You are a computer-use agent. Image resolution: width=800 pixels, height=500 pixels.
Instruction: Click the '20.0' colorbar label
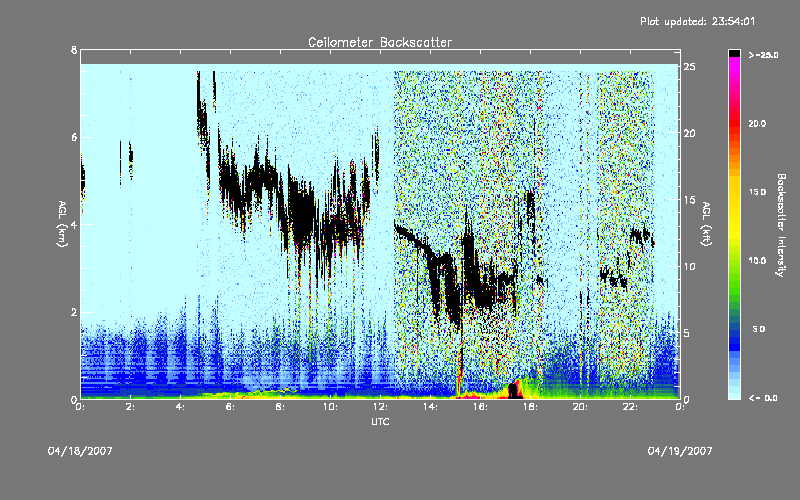[x=757, y=123]
